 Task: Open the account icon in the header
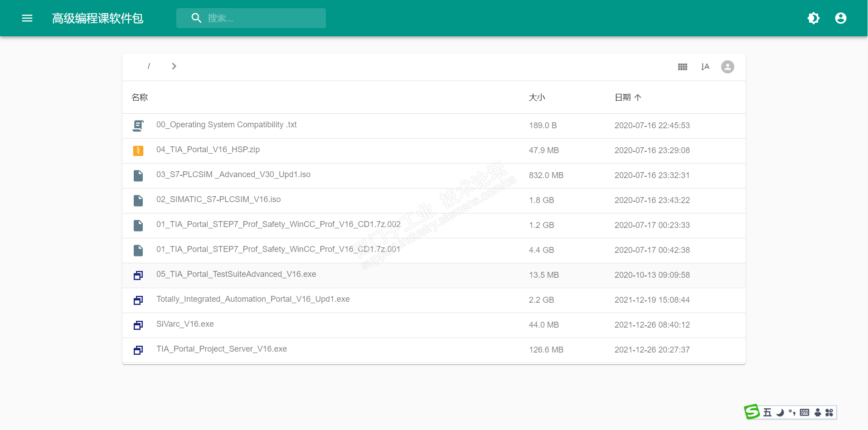click(841, 18)
